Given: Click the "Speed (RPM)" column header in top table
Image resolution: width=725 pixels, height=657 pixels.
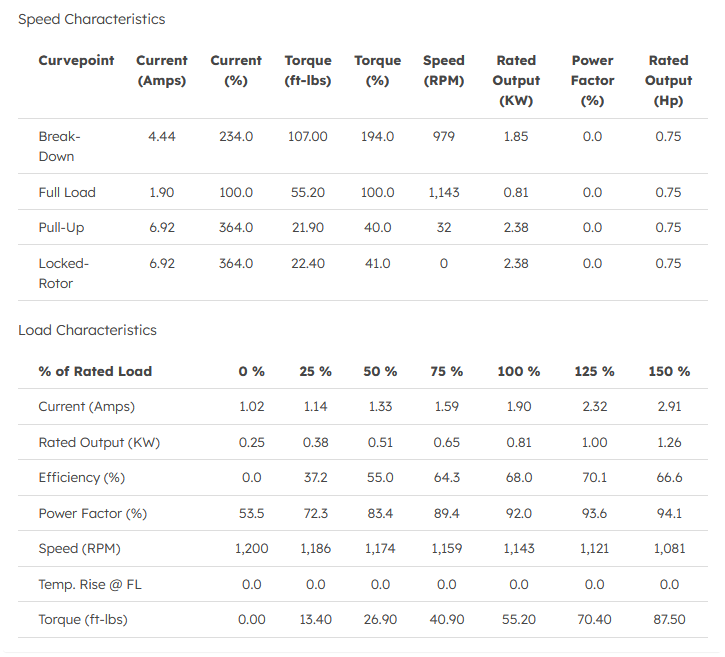Looking at the screenshot, I should (444, 70).
